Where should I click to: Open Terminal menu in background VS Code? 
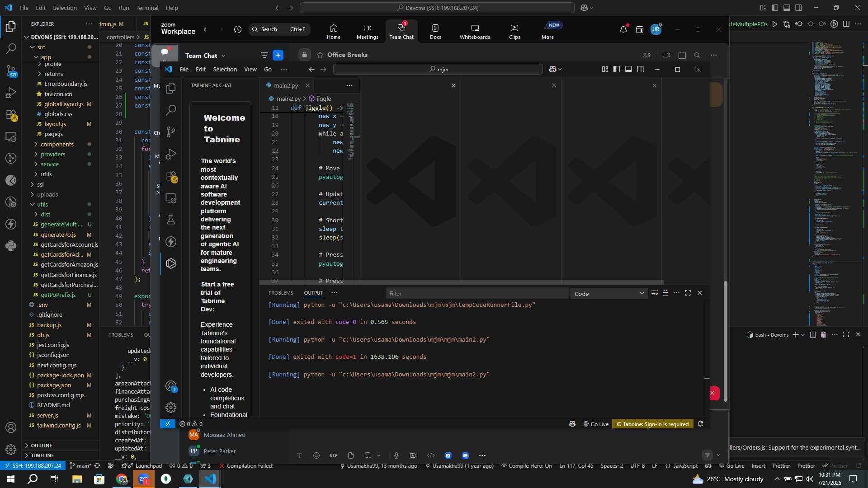pos(147,8)
